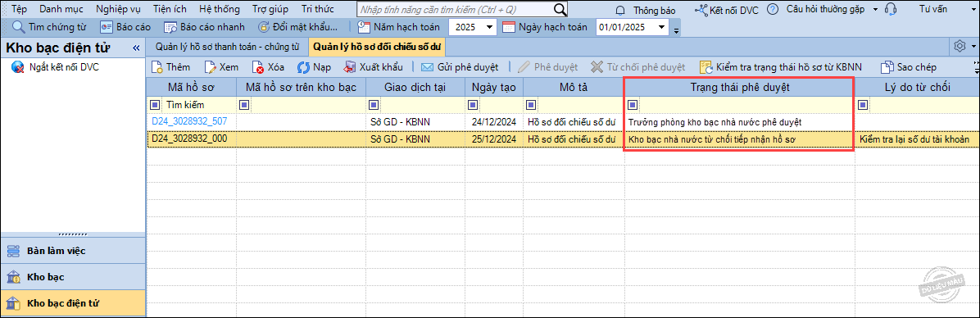980x318 pixels.
Task: Click Kết nối DVC connection icon
Action: pyautogui.click(x=701, y=10)
